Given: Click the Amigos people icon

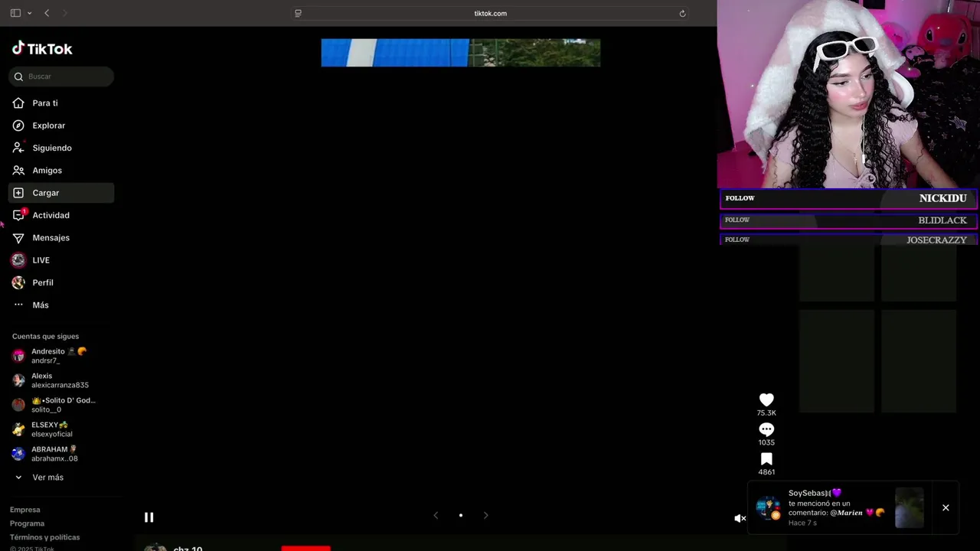Looking at the screenshot, I should point(18,171).
